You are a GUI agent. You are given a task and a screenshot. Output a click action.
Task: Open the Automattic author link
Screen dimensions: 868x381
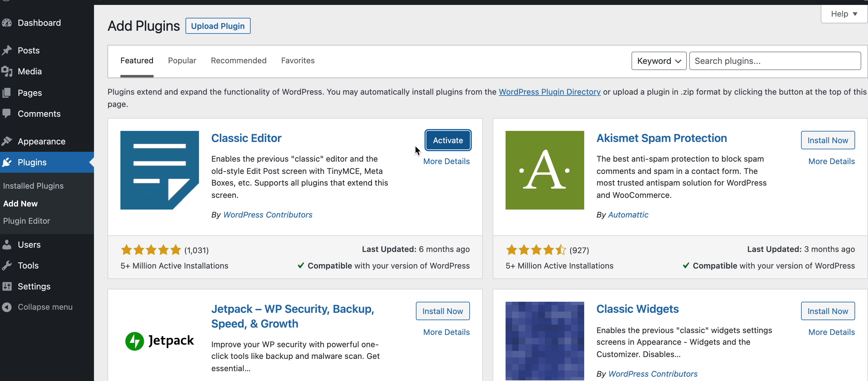628,214
